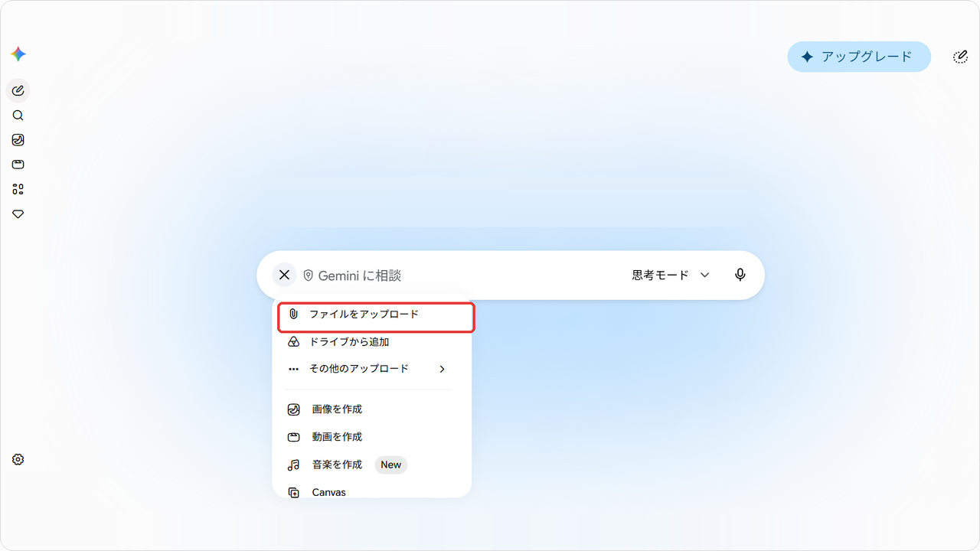The width and height of the screenshot is (980, 551).
Task: Open Canvas from the menu
Action: [372, 491]
